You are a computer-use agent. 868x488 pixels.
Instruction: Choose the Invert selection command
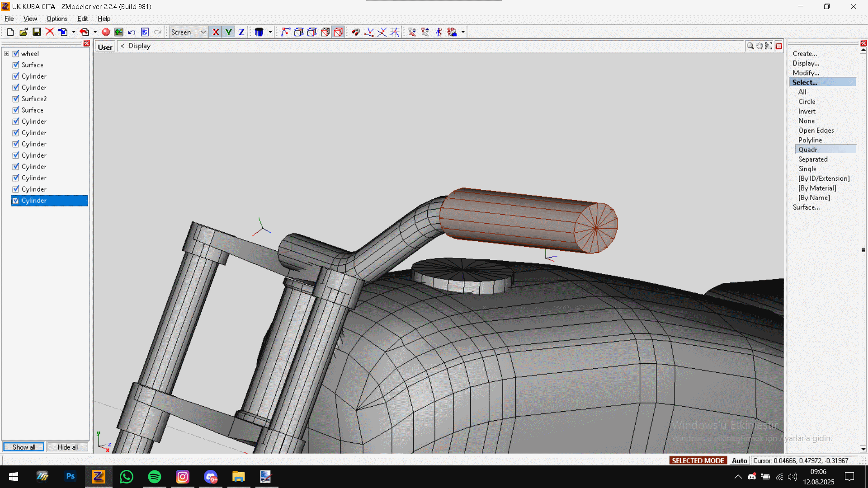pyautogui.click(x=807, y=111)
